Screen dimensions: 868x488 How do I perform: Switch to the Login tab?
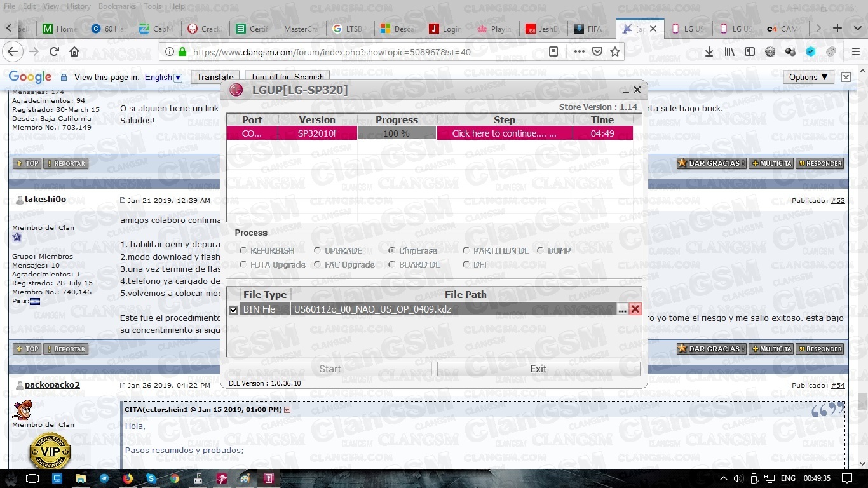[446, 29]
